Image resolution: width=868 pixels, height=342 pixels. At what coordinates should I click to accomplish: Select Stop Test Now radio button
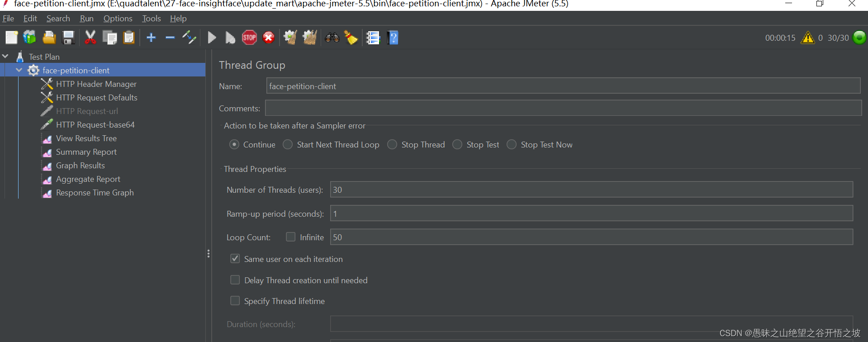pyautogui.click(x=512, y=145)
